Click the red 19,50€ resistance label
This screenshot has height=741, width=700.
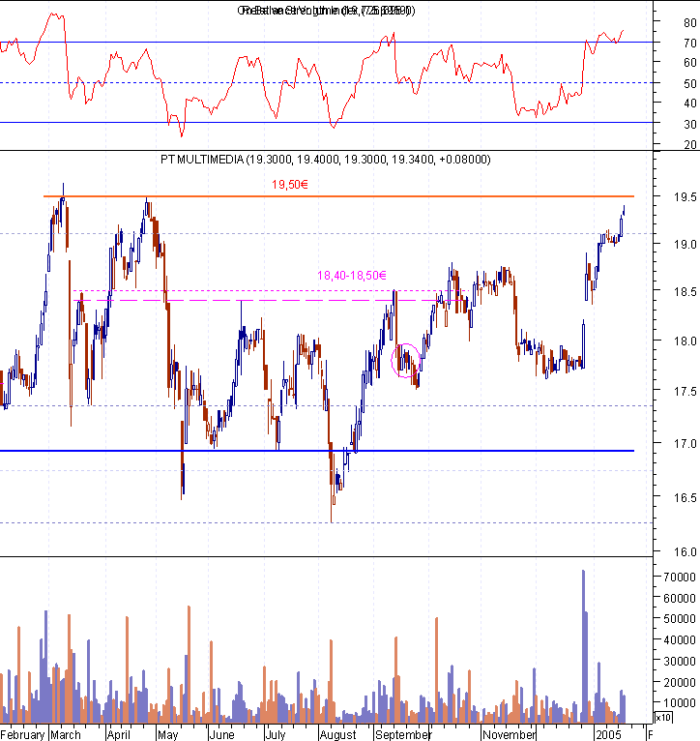[289, 185]
